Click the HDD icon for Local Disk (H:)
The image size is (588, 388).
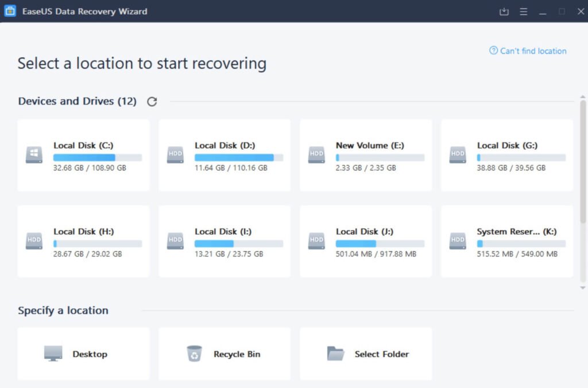(x=34, y=241)
